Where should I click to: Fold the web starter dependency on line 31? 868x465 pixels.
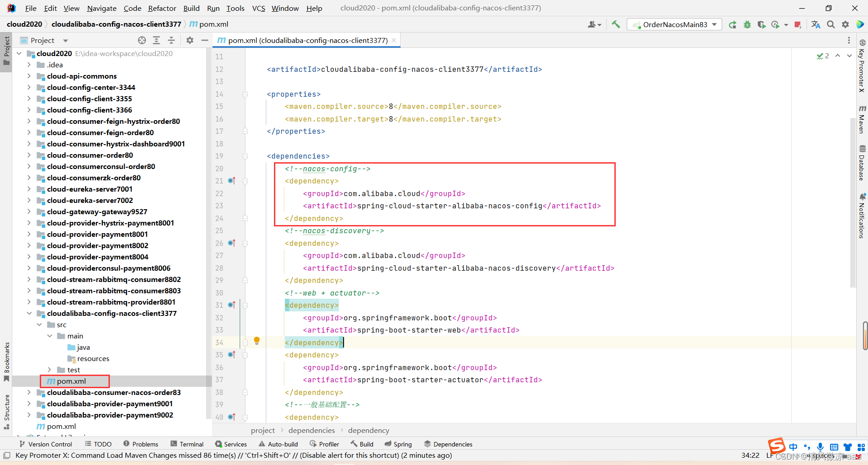tap(245, 305)
